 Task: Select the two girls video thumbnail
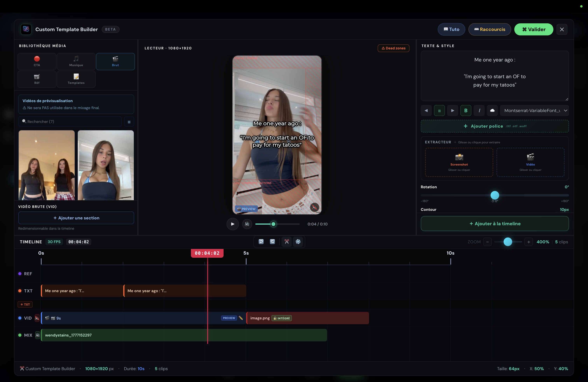pos(47,165)
